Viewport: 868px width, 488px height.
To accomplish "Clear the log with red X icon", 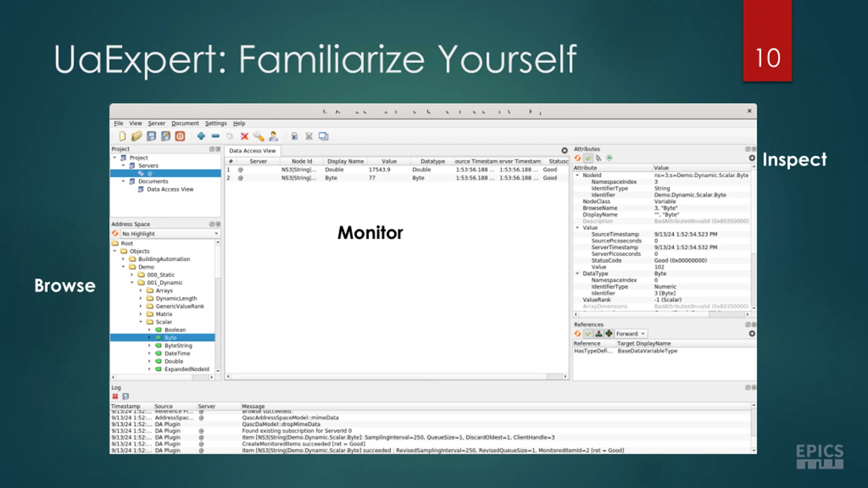I will tap(115, 396).
